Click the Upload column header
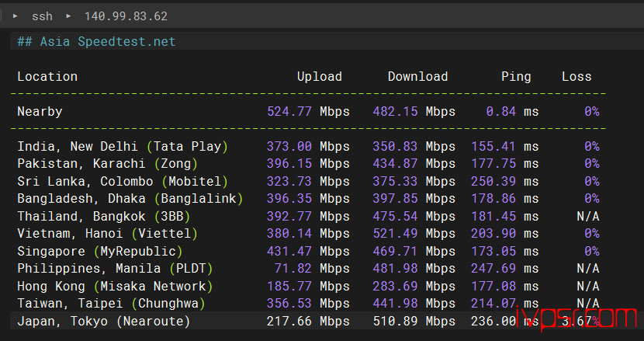 (319, 76)
